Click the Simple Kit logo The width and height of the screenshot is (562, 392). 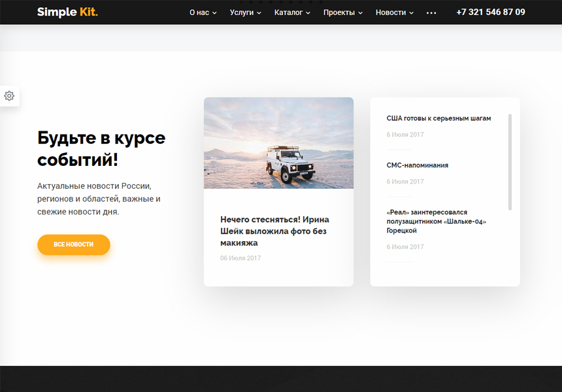pyautogui.click(x=67, y=12)
